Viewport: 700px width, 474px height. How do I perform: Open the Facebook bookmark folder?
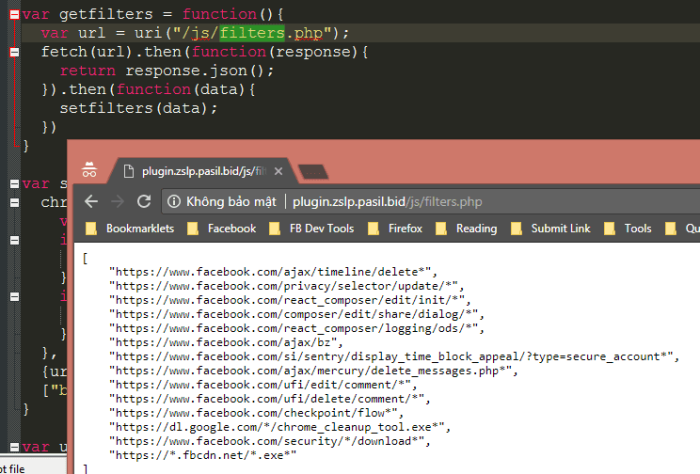click(222, 229)
